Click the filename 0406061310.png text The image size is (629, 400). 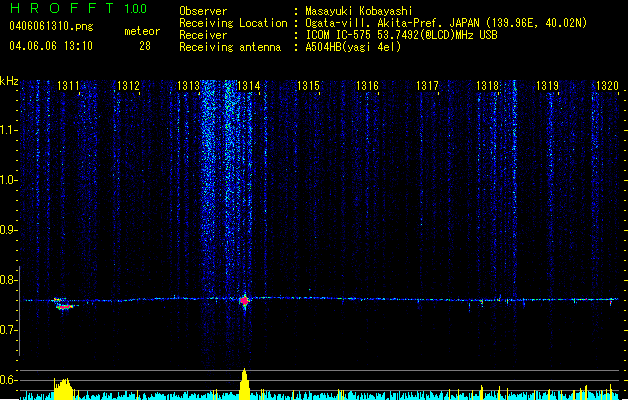point(51,26)
